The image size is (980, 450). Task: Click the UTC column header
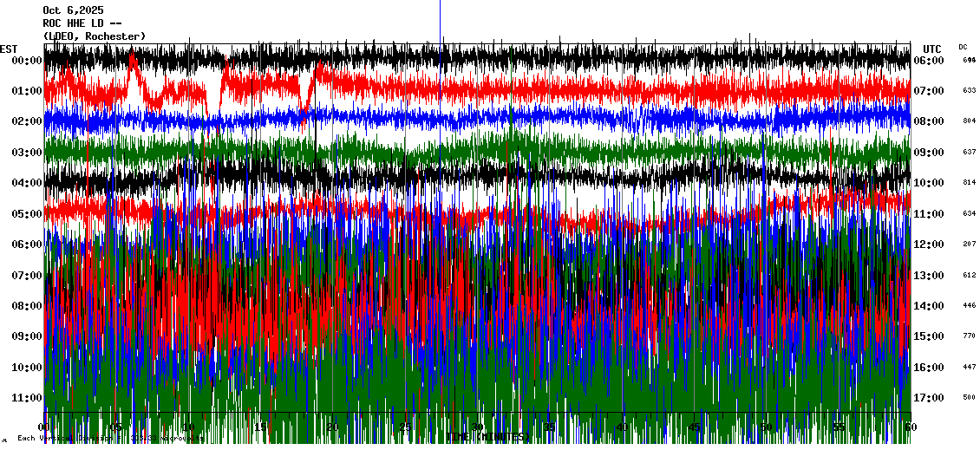tap(932, 49)
